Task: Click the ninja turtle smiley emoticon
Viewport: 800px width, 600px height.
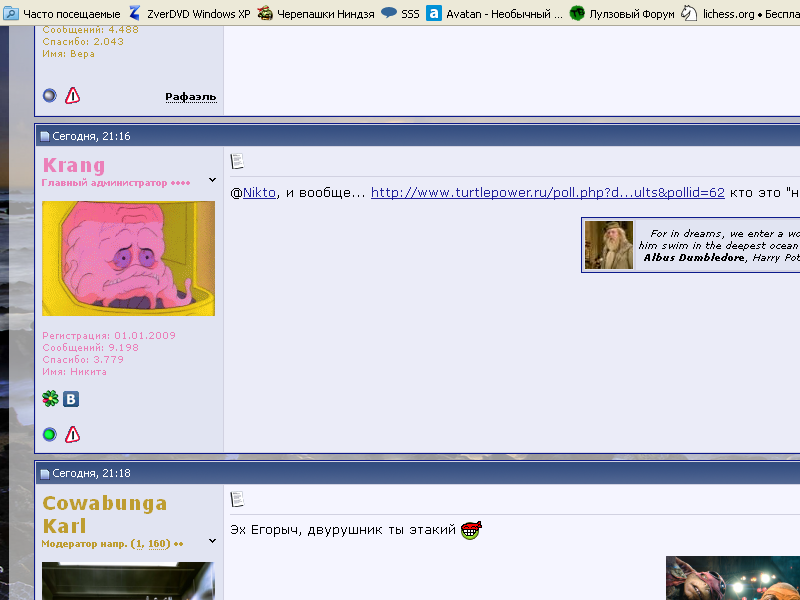Action: 471,530
